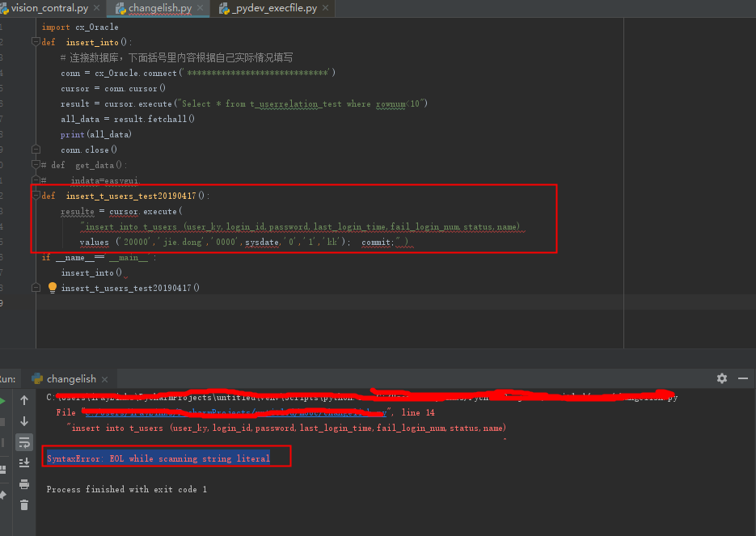
Task: Pin the Run tab with the pin icon
Action: [2, 495]
